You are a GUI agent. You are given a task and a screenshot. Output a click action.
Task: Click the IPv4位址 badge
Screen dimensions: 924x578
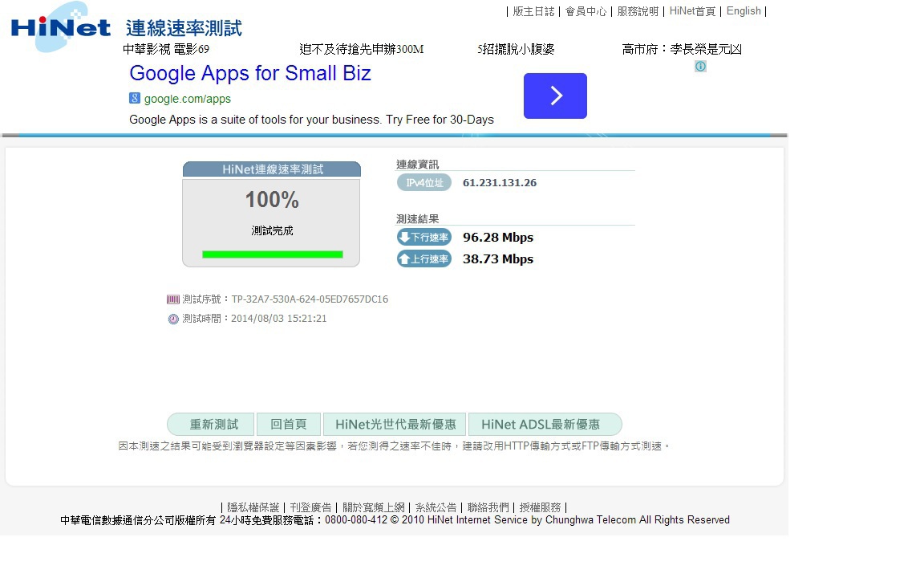424,183
